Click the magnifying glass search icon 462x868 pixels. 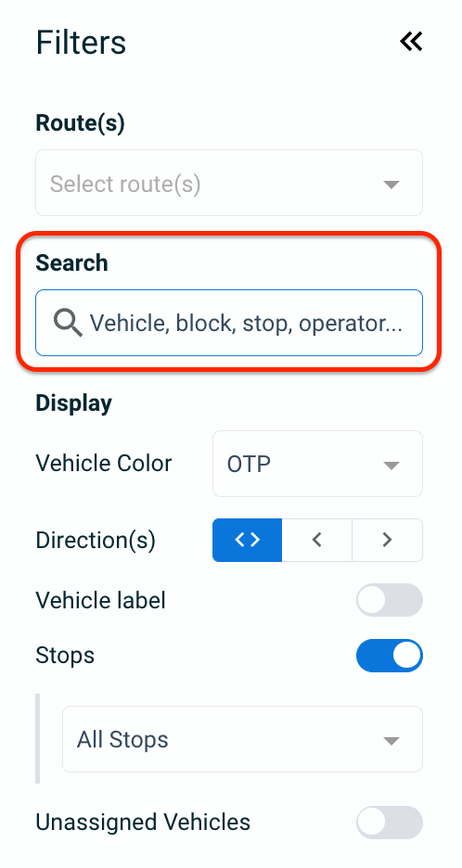(68, 323)
